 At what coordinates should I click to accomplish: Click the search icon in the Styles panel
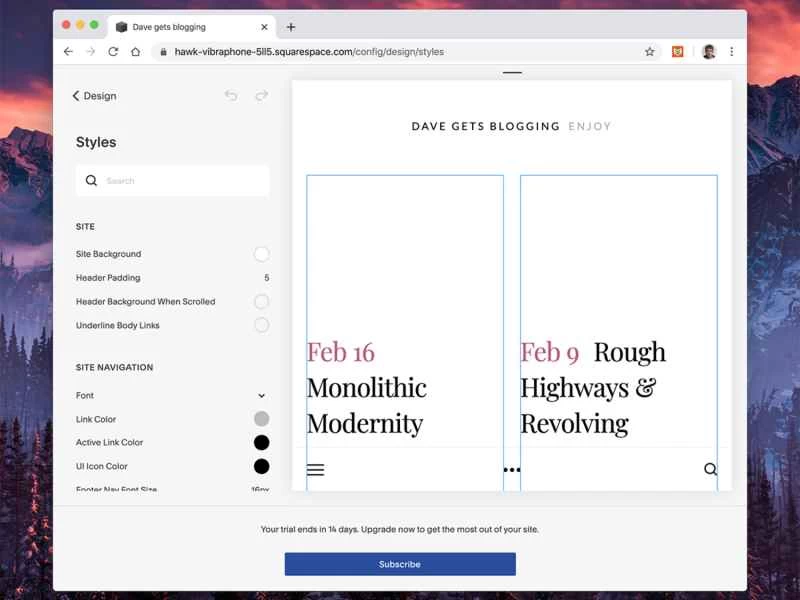coord(91,181)
